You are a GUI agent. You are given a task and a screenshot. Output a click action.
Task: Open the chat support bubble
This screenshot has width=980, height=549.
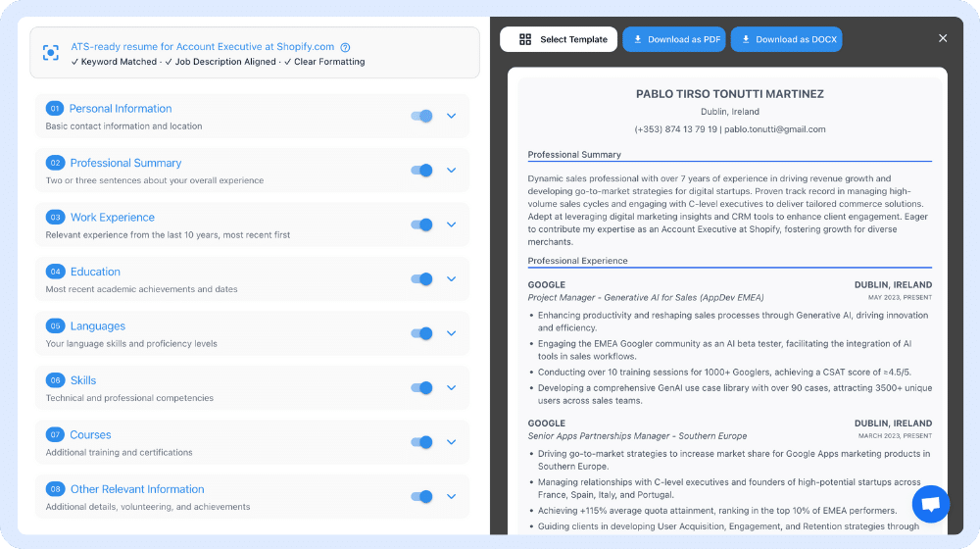930,504
